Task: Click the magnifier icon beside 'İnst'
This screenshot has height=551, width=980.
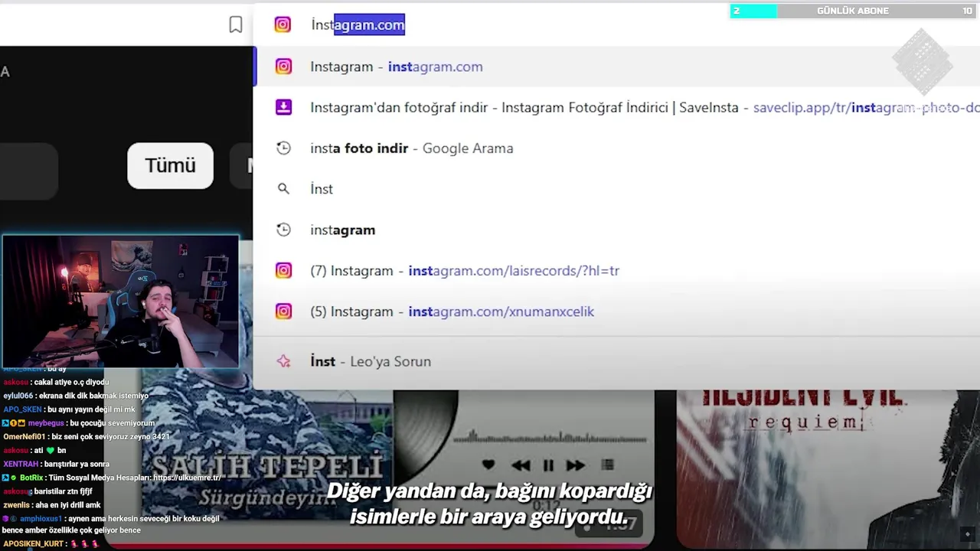Action: [x=283, y=189]
